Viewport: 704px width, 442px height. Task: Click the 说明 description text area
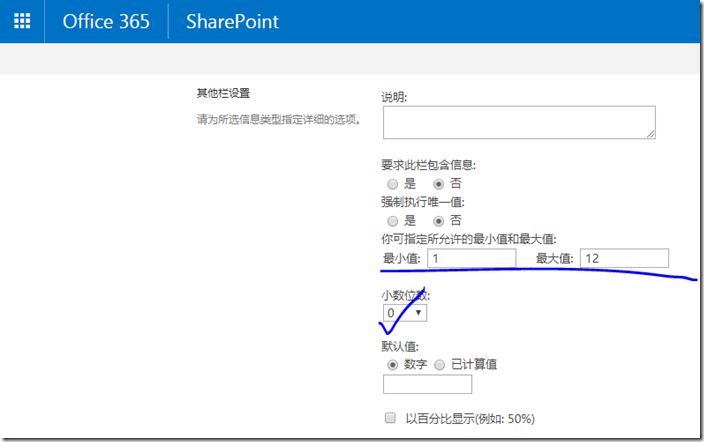coord(519,122)
